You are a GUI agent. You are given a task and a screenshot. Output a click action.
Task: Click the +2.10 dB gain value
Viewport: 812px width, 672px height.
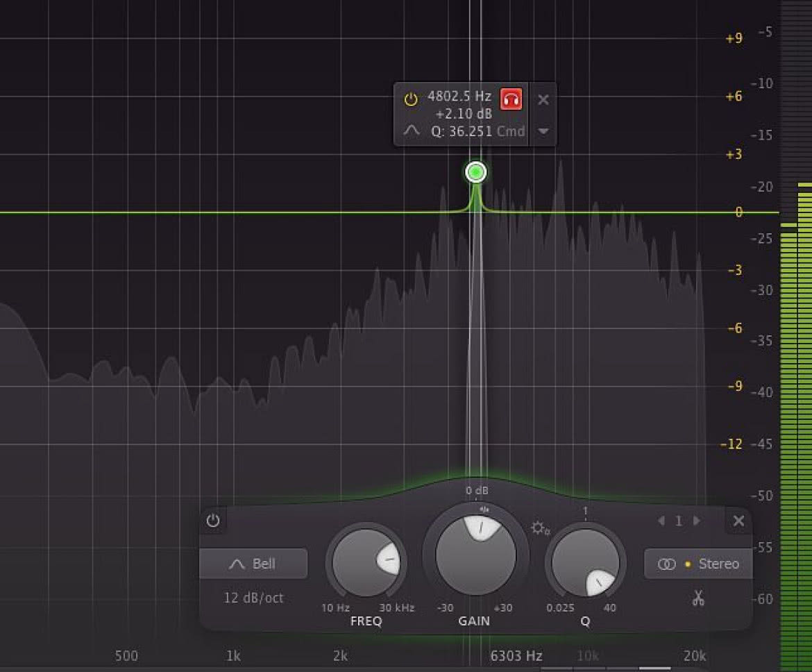(x=464, y=114)
